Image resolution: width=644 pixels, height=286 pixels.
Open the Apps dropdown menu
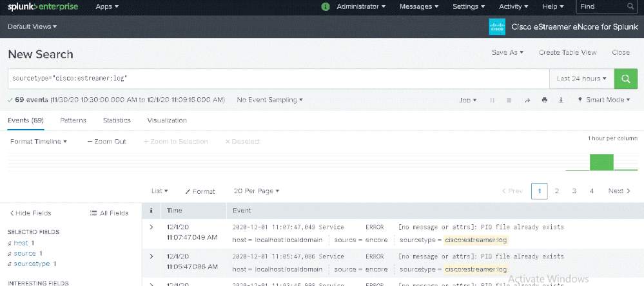click(107, 6)
